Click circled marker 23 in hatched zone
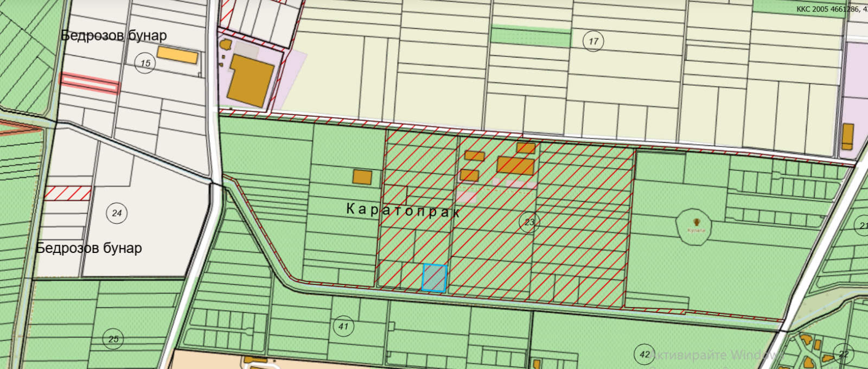Image resolution: width=868 pixels, height=369 pixels. (529, 222)
